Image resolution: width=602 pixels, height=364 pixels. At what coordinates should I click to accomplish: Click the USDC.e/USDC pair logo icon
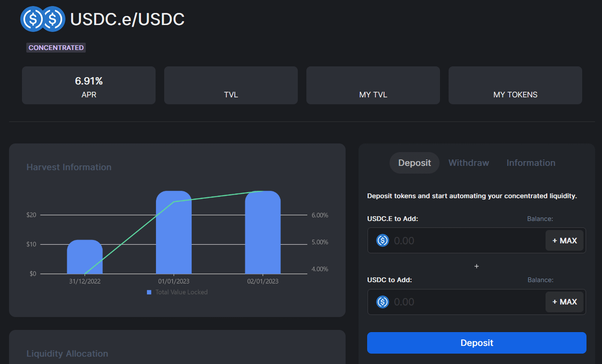[x=43, y=19]
